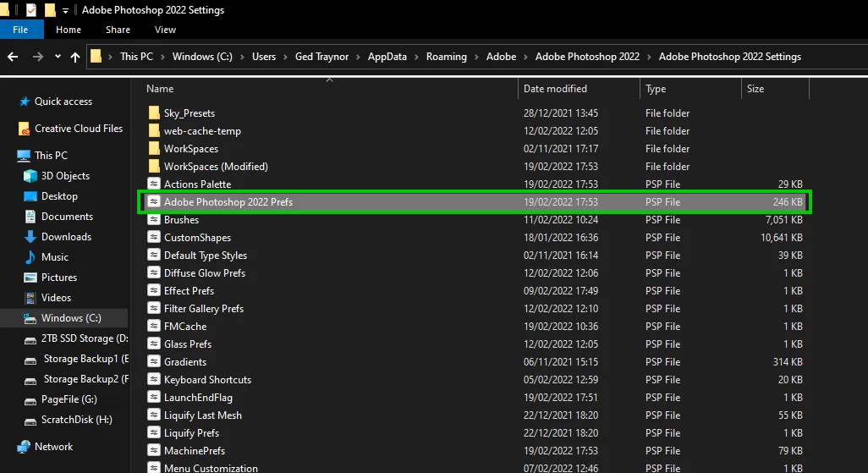Select the Adobe Photoshop 2022 Prefs file
The image size is (868, 473).
click(x=474, y=202)
